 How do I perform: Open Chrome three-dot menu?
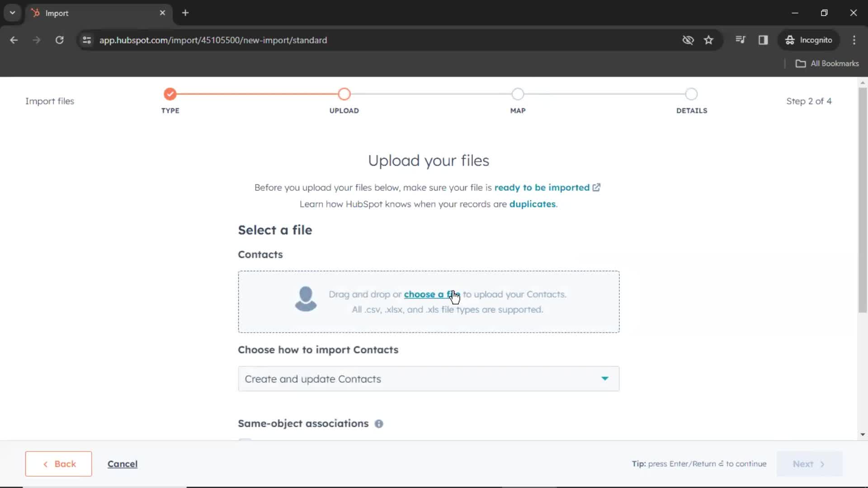tap(854, 40)
